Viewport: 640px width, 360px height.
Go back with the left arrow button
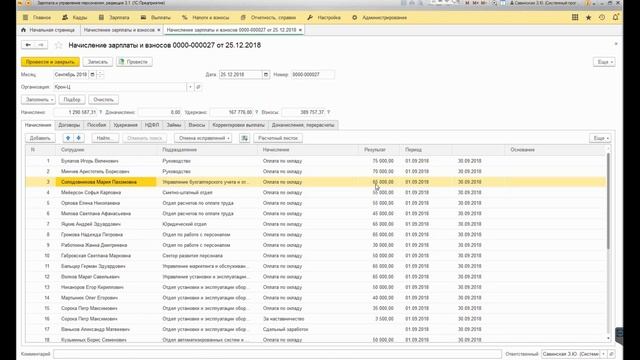coord(28,45)
